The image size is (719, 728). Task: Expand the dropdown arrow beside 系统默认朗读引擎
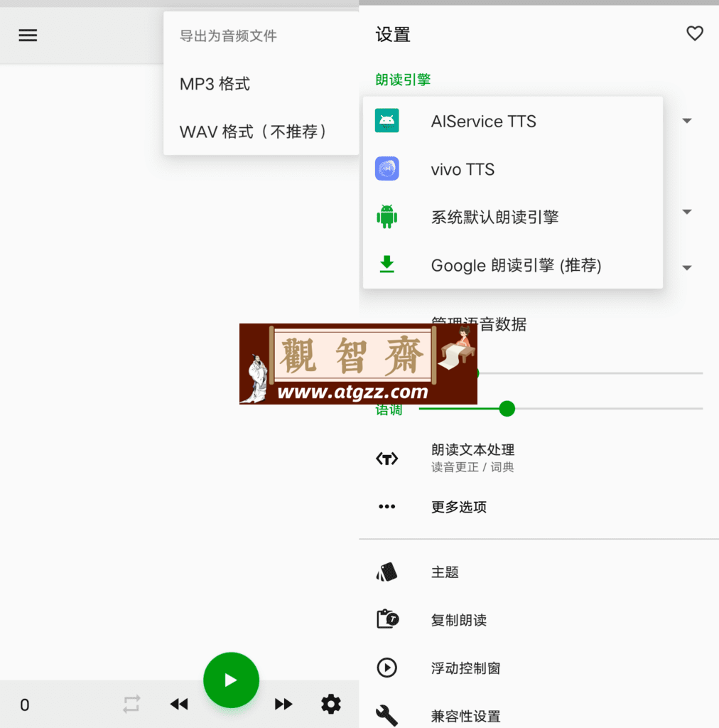[687, 212]
